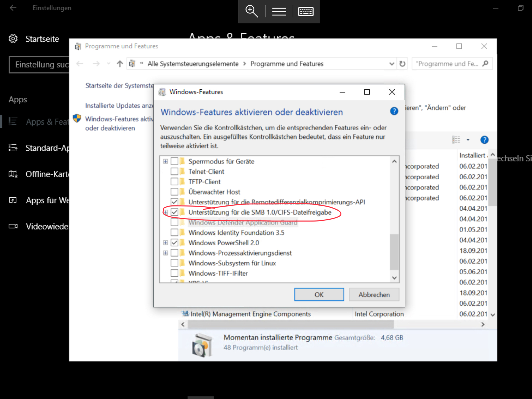The image size is (532, 399).
Task: Click the folder icon next to Telnet-Client
Action: point(182,171)
